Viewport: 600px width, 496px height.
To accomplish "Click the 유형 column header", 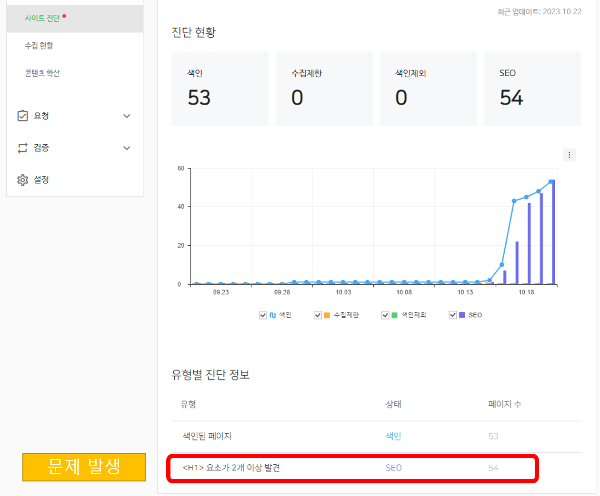I will click(x=188, y=404).
